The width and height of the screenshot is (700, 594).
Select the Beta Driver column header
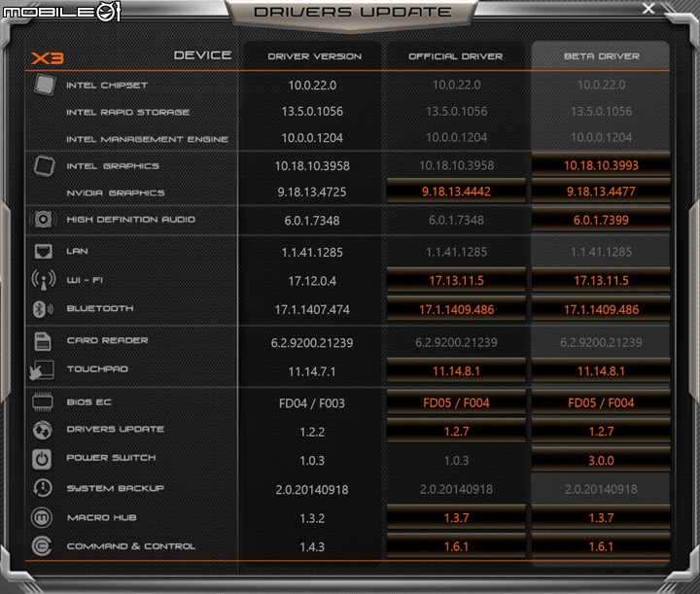point(602,56)
